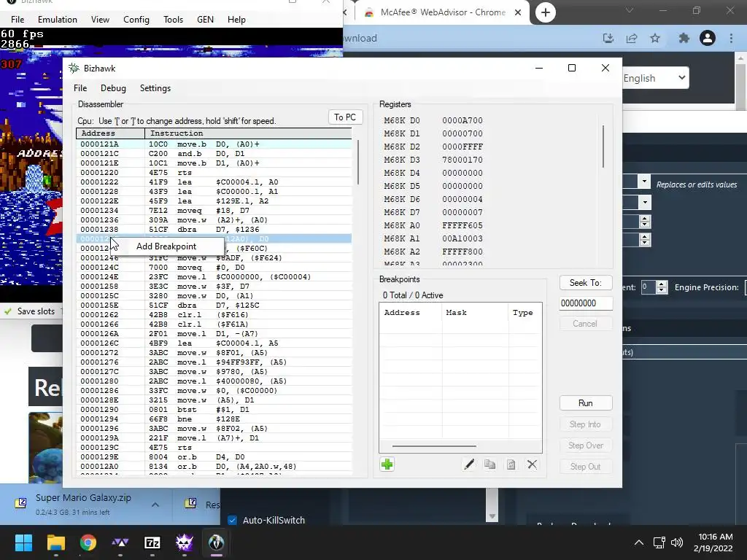Viewport: 747px width, 560px height.
Task: Click the Seek To address input field
Action: coord(586,303)
